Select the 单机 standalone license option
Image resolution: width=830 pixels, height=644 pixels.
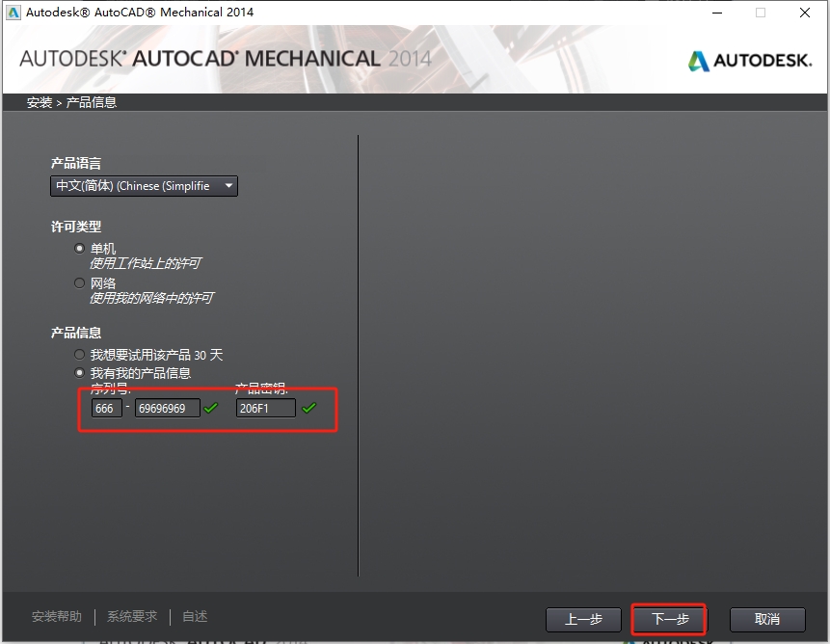click(79, 248)
